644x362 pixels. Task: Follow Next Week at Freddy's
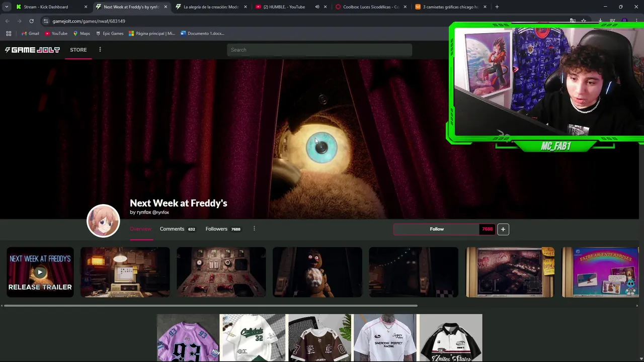(x=436, y=229)
